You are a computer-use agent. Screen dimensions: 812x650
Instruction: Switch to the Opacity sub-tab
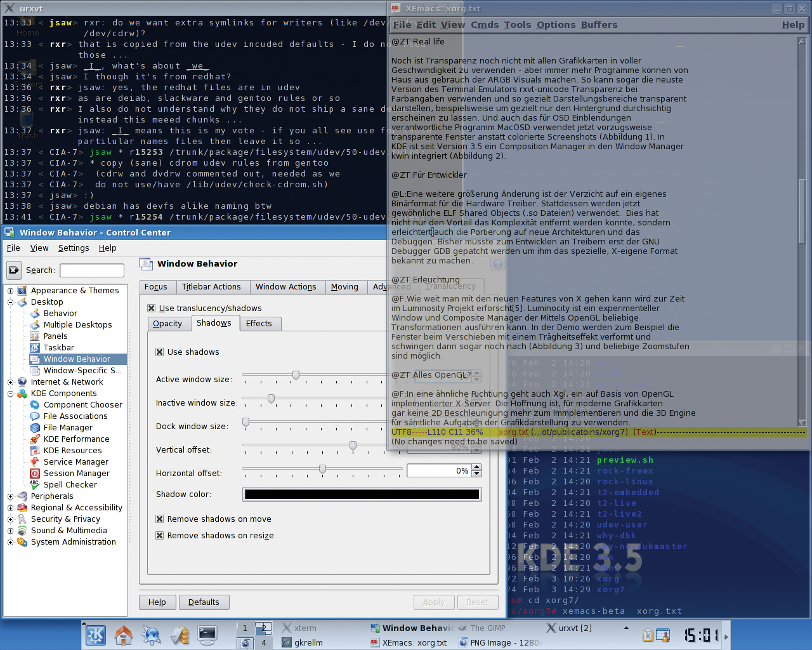point(167,324)
